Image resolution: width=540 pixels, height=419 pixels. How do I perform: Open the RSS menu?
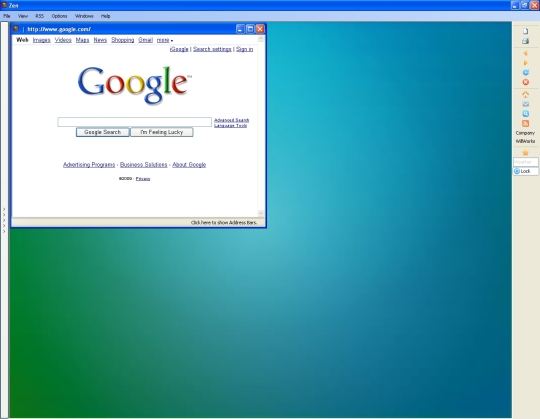[40, 16]
